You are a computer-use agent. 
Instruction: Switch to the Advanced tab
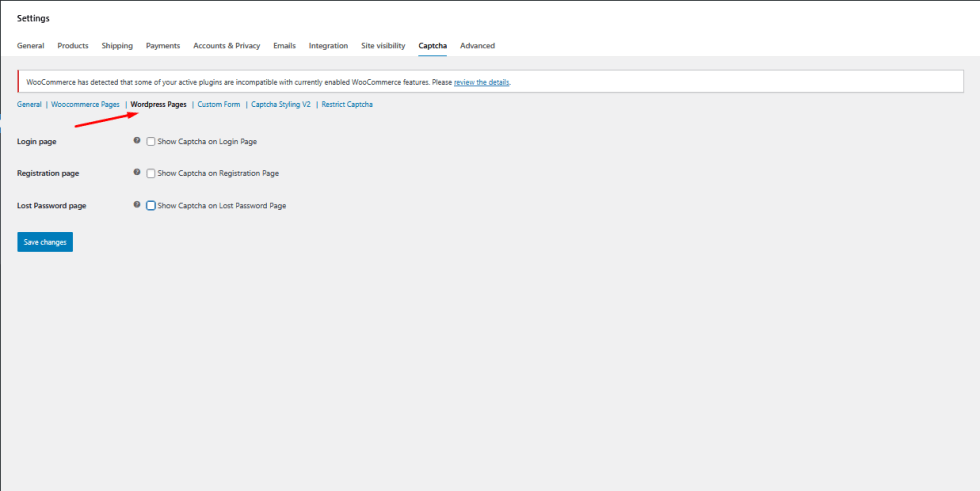tap(478, 46)
